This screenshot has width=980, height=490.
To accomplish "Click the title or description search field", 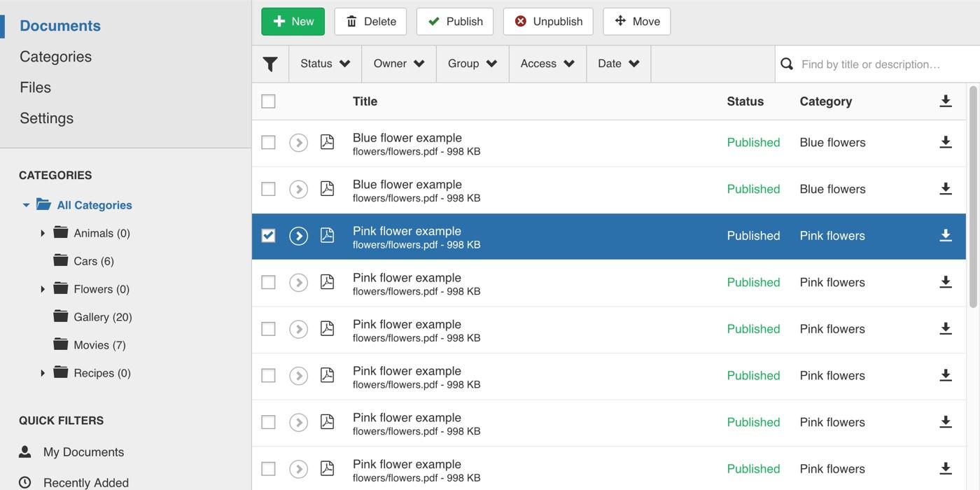I will pyautogui.click(x=878, y=64).
